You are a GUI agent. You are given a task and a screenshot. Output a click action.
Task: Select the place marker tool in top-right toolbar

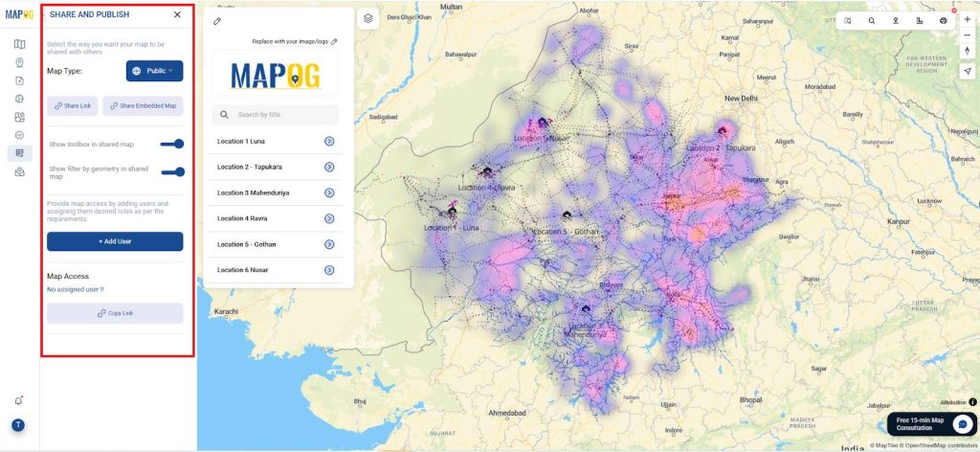(895, 21)
